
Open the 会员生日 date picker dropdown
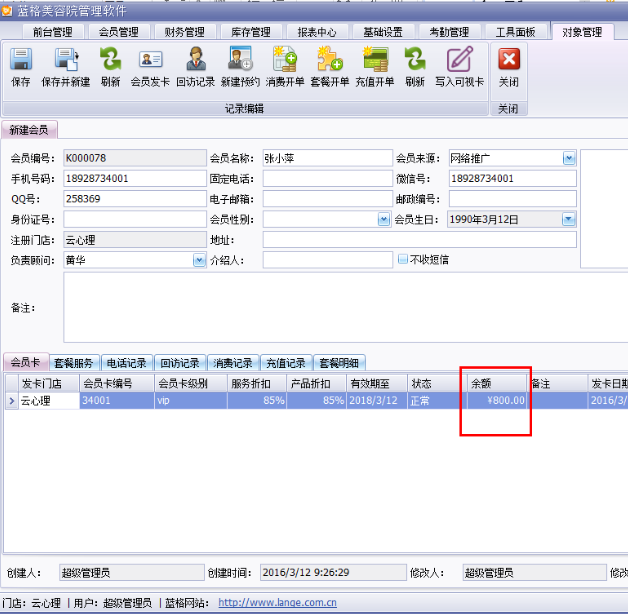click(569, 219)
